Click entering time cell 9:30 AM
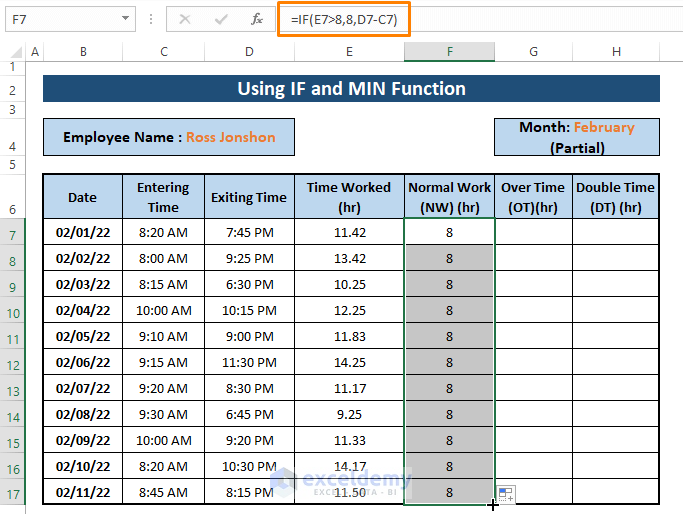 coord(163,414)
